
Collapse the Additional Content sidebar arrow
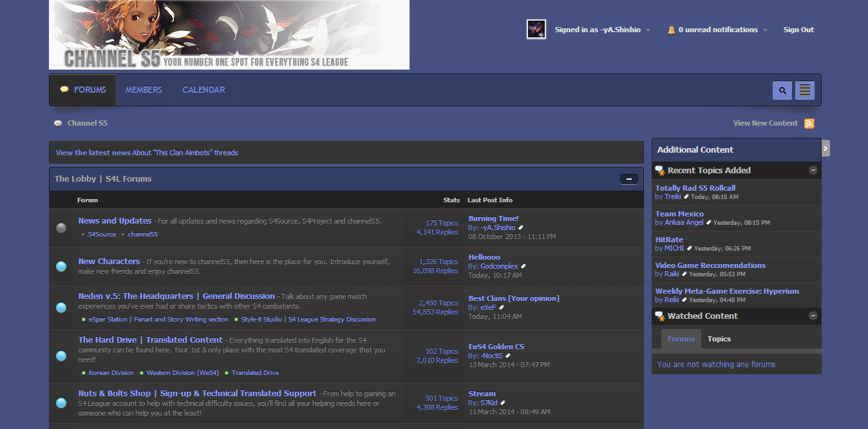pos(826,148)
